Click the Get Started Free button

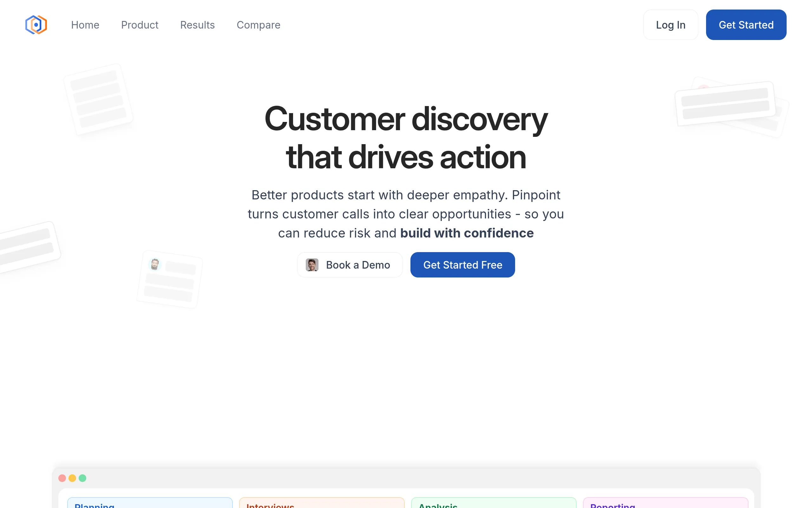462,265
